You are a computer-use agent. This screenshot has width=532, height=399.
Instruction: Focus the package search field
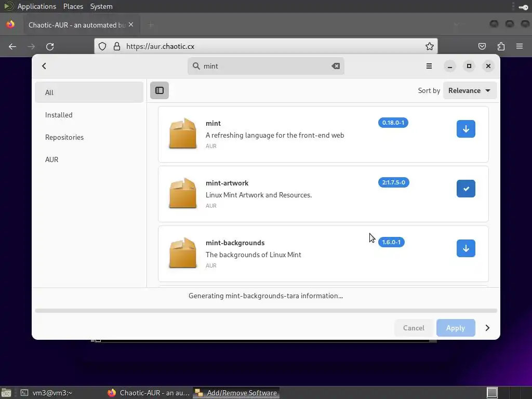[x=266, y=66]
